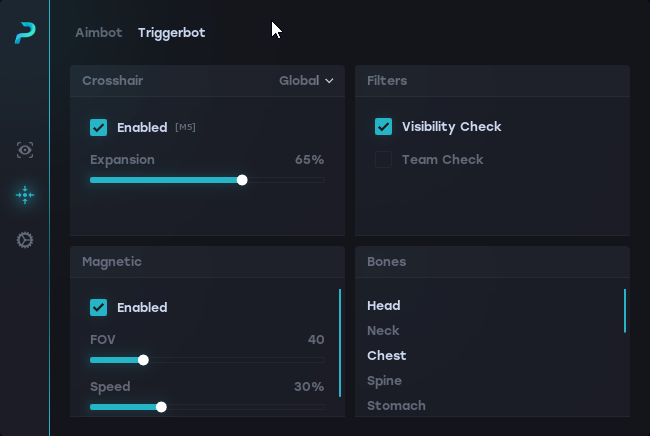650x436 pixels.
Task: Choose Neck in the Bones list
Action: click(383, 330)
